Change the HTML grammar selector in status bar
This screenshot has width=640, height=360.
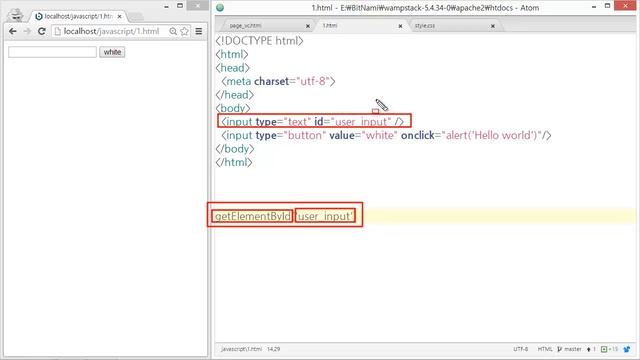click(544, 349)
